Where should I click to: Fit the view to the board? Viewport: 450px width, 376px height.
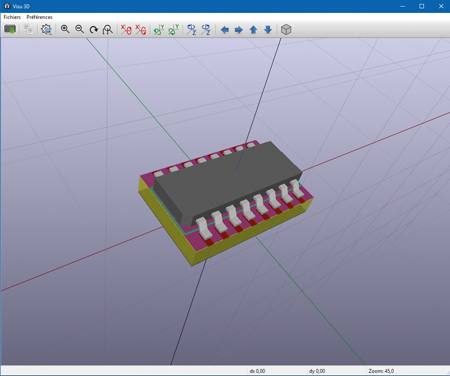108,30
